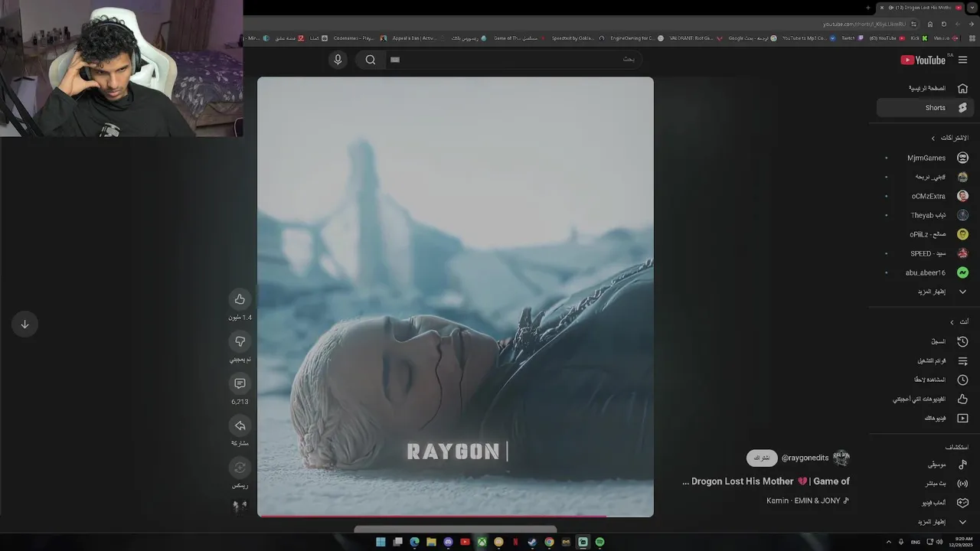Open watch History in the sidebar
This screenshot has width=980, height=551.
tap(926, 341)
